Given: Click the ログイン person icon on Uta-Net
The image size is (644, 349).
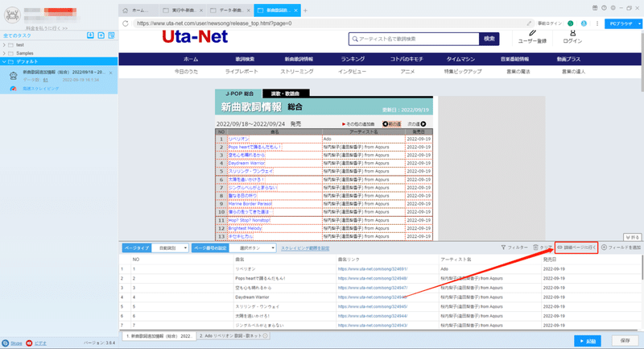Looking at the screenshot, I should (572, 33).
